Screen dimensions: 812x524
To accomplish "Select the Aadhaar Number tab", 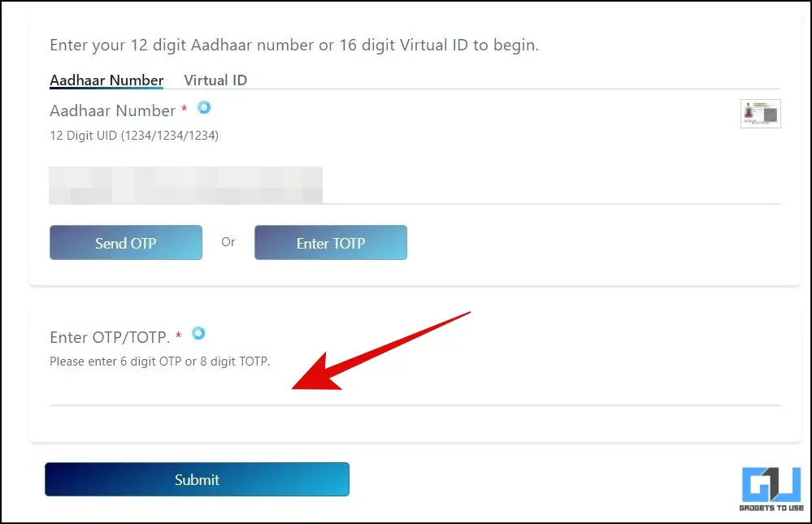I will pos(106,80).
